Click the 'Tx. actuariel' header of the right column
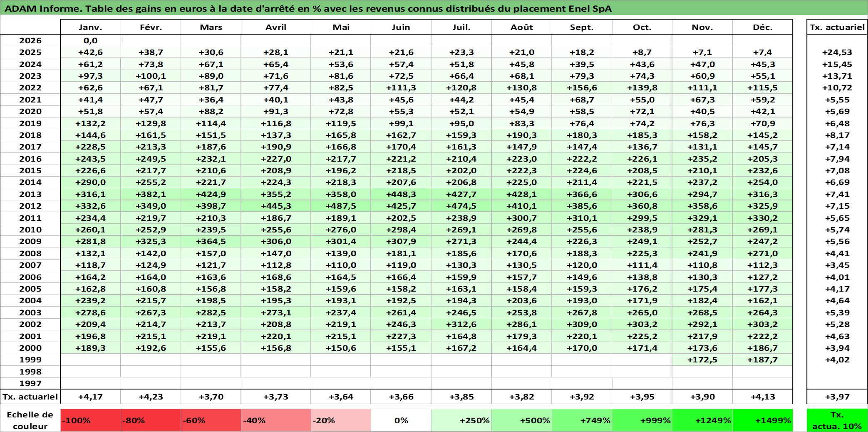868x432 pixels. [837, 27]
